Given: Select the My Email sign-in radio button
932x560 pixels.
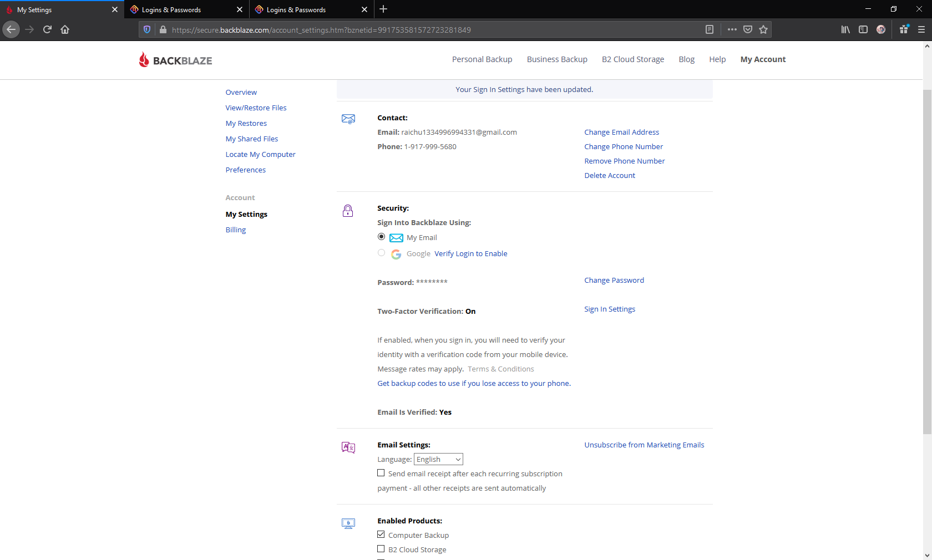Looking at the screenshot, I should (x=381, y=237).
